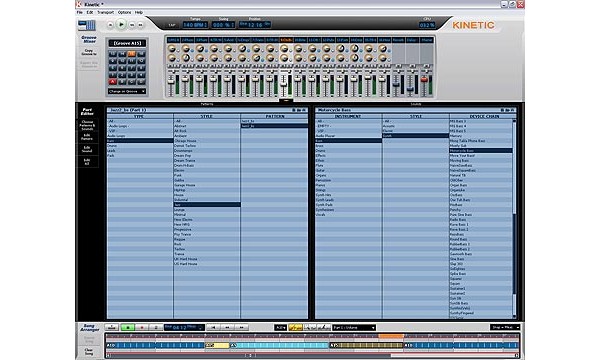Open the Change on Groove dropdown
The height and width of the screenshot is (360, 600).
(127, 91)
